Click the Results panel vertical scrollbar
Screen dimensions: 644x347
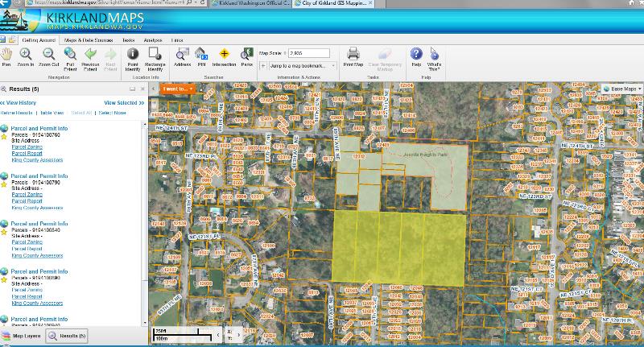coord(146,209)
